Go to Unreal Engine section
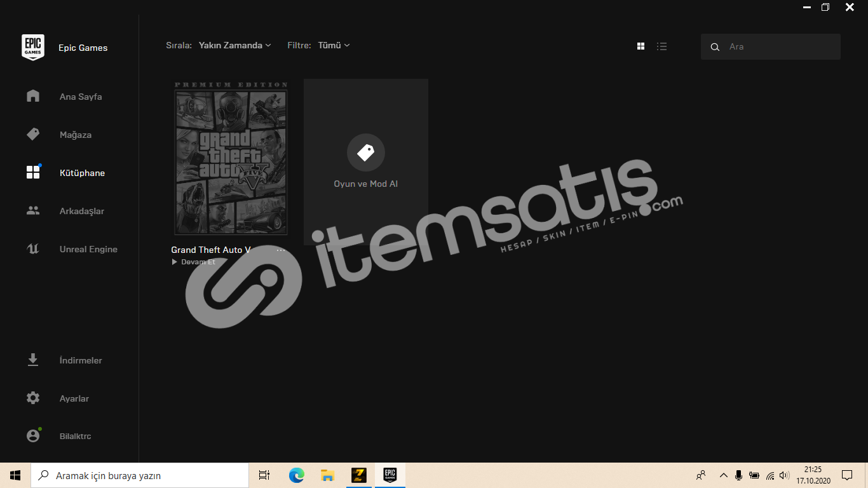Image resolution: width=868 pixels, height=488 pixels. 88,249
